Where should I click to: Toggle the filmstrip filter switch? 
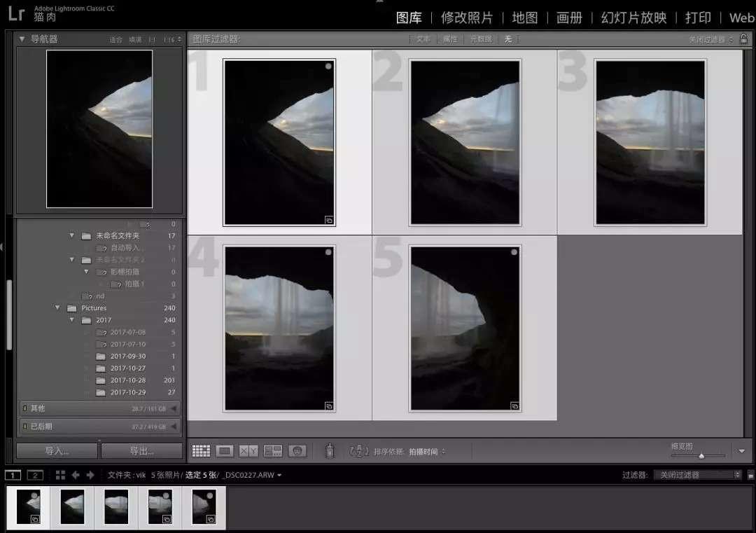pyautogui.click(x=750, y=475)
